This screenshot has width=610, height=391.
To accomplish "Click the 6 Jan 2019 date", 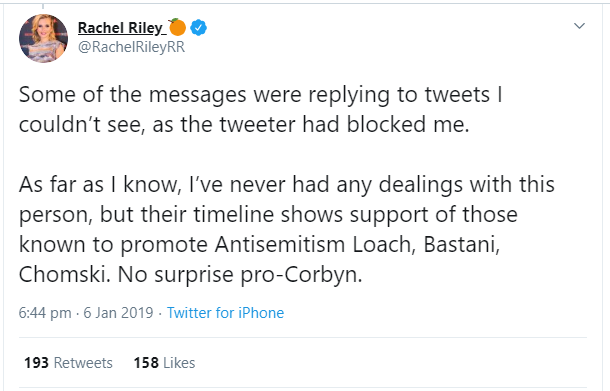I will [x=119, y=313].
